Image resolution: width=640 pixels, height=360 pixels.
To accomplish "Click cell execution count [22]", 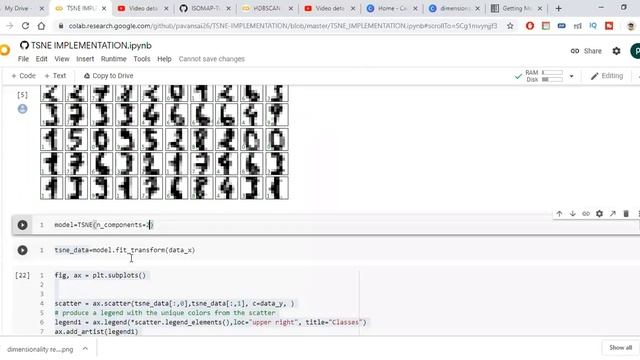I will (x=22, y=276).
